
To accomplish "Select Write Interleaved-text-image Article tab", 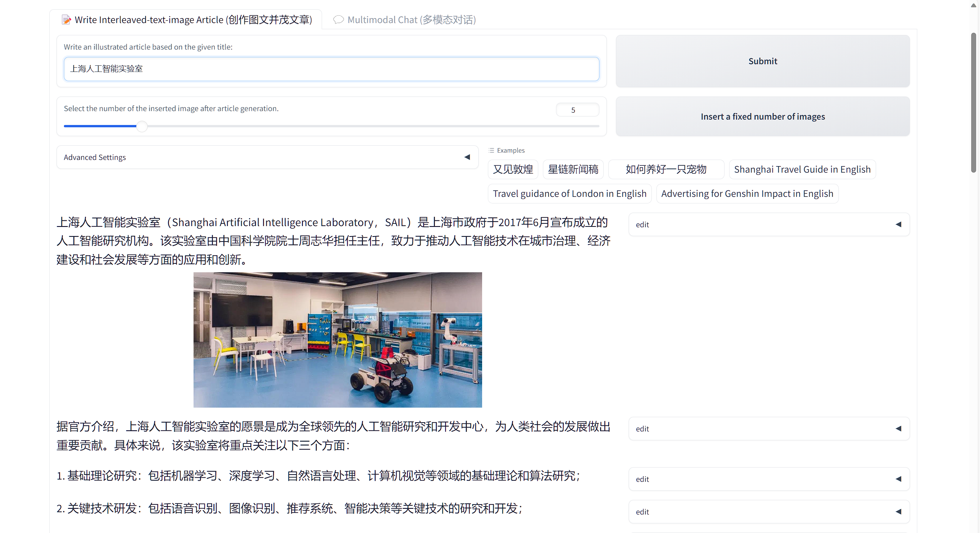I will [x=187, y=20].
